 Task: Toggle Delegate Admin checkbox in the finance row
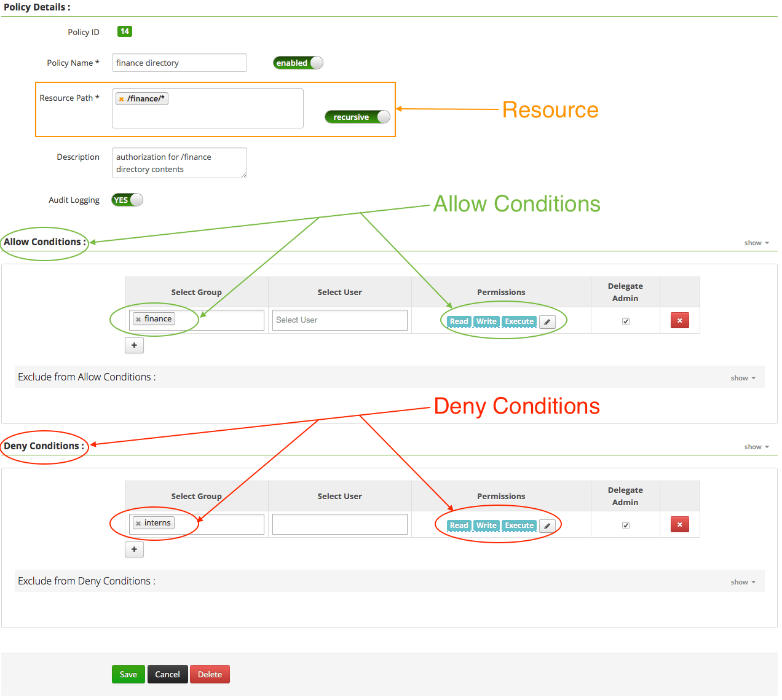click(x=626, y=321)
